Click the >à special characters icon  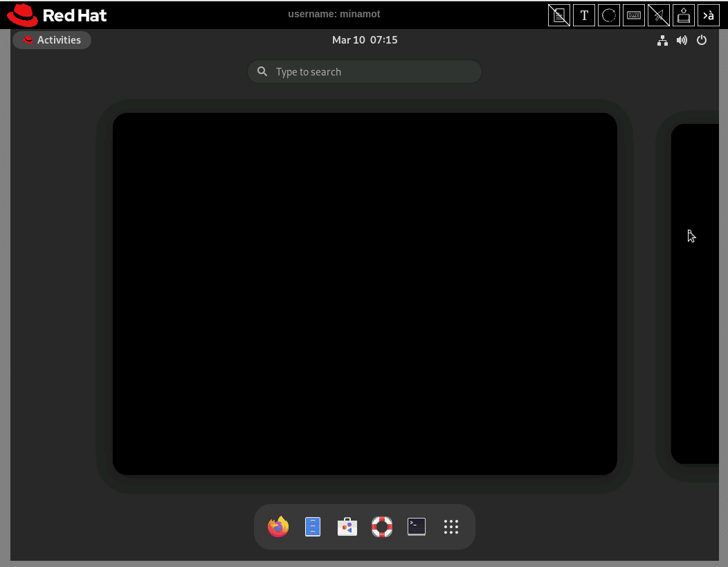pos(708,15)
